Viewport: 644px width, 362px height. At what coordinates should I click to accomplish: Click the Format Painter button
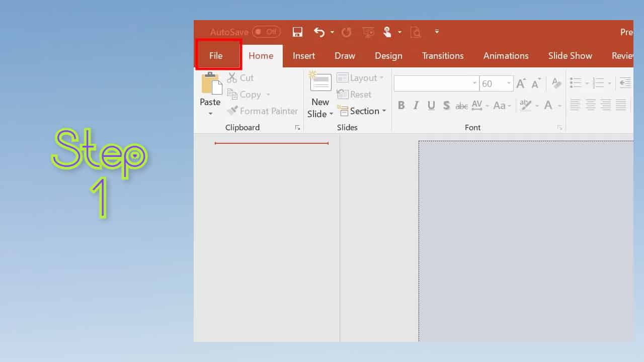coord(263,111)
